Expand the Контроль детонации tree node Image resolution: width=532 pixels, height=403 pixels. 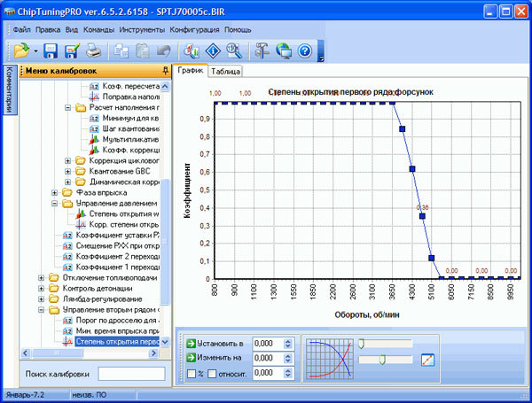(42, 289)
